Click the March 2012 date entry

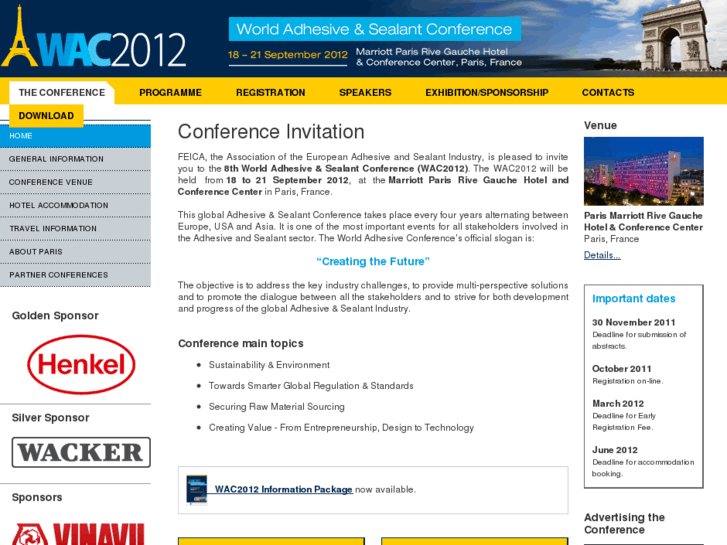pyautogui.click(x=618, y=404)
